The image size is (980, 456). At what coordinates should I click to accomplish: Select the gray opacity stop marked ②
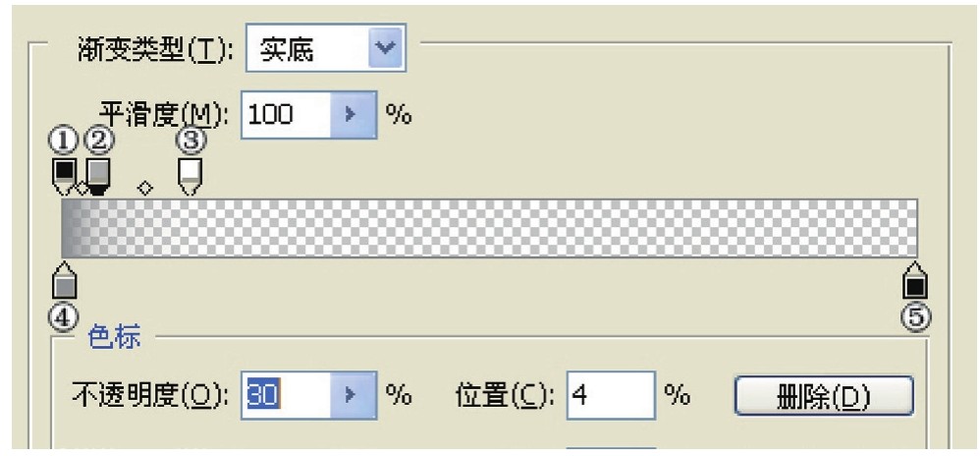97,173
